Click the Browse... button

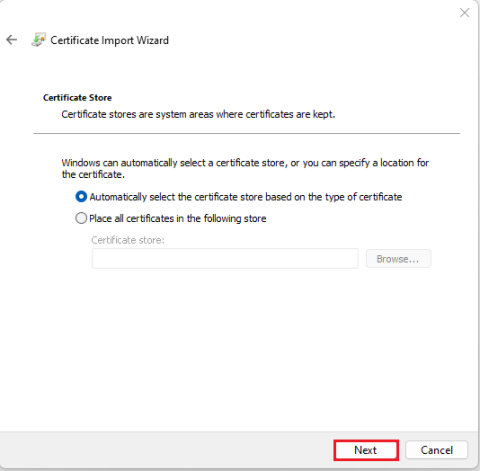point(398,258)
